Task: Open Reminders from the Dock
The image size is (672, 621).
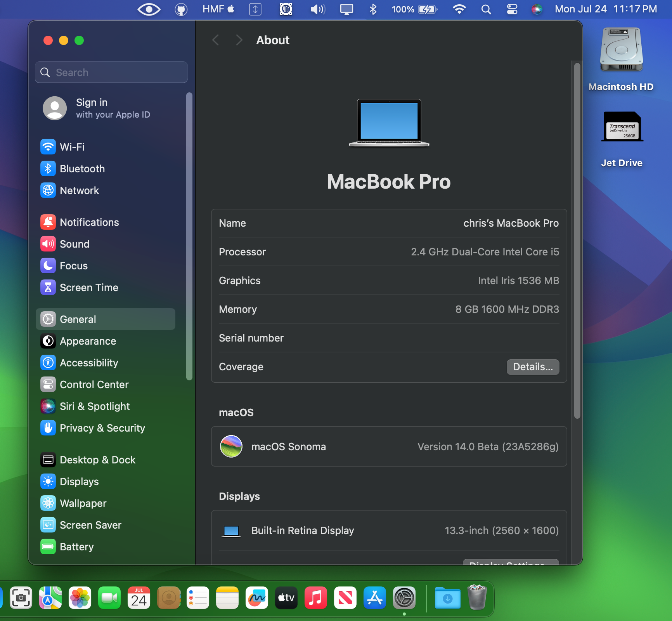Action: (198, 598)
